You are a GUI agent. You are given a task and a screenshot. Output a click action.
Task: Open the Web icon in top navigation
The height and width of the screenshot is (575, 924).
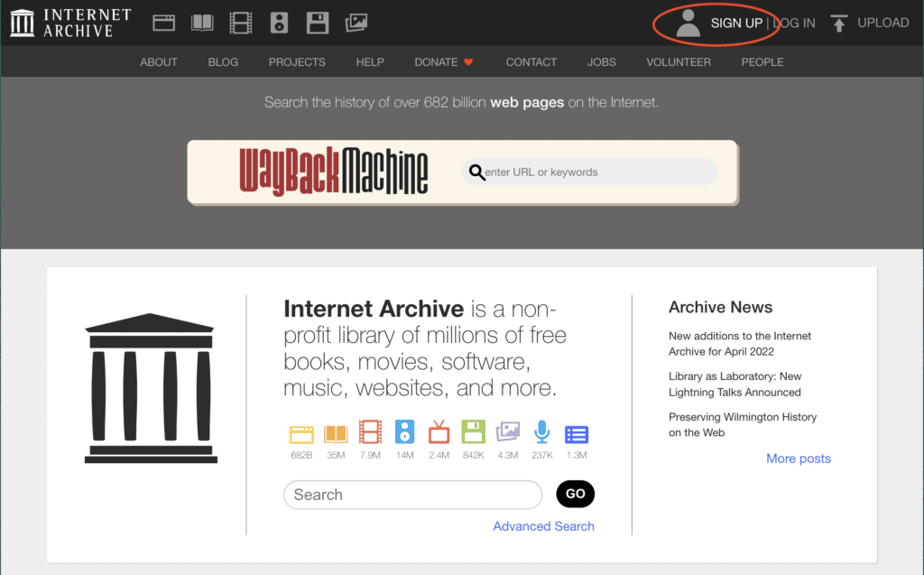tap(164, 23)
